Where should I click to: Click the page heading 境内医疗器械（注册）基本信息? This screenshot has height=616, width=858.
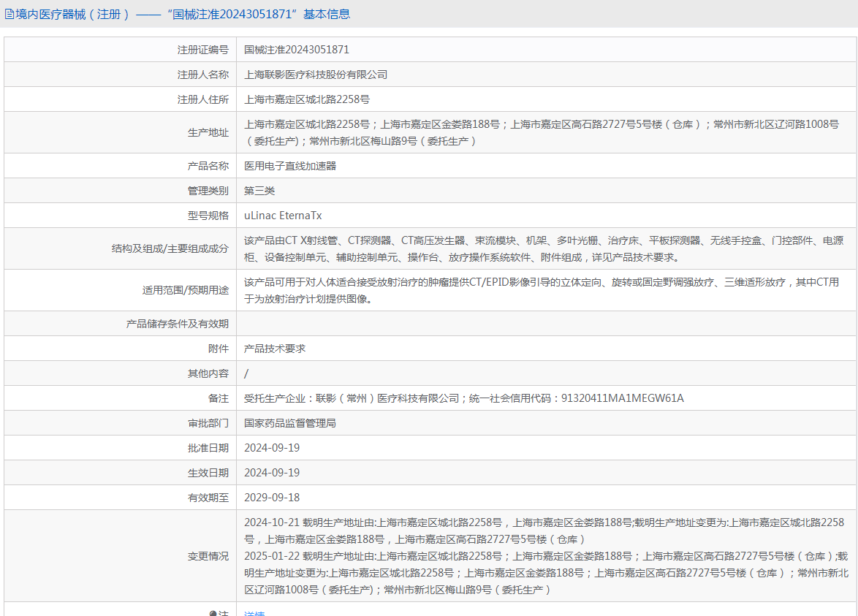click(x=183, y=14)
